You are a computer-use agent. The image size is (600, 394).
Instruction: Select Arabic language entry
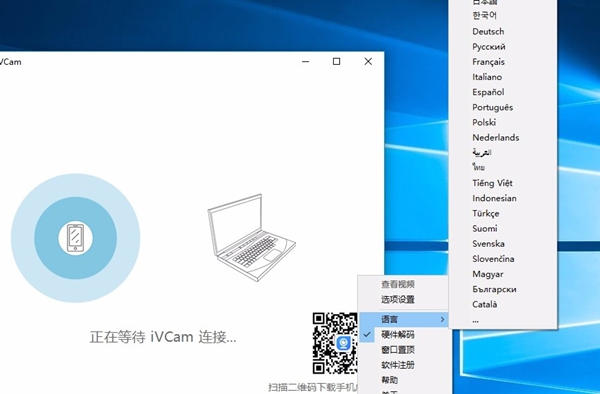(x=503, y=153)
